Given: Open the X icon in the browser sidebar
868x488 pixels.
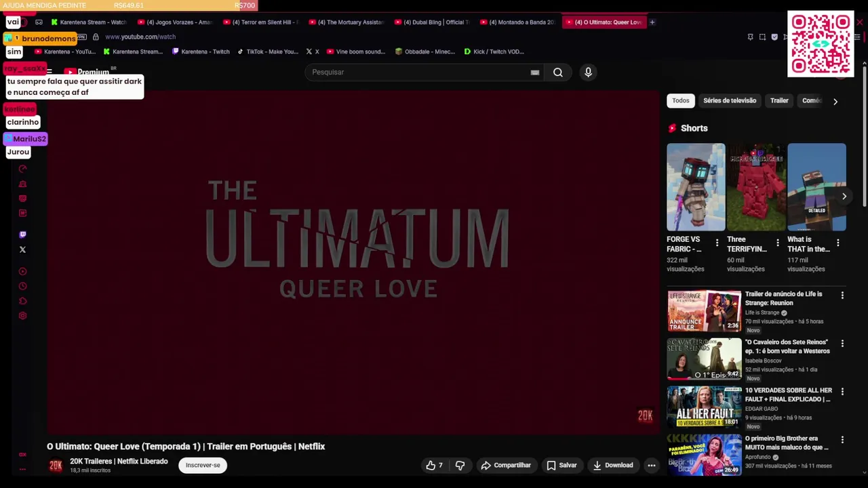Looking at the screenshot, I should [x=22, y=249].
